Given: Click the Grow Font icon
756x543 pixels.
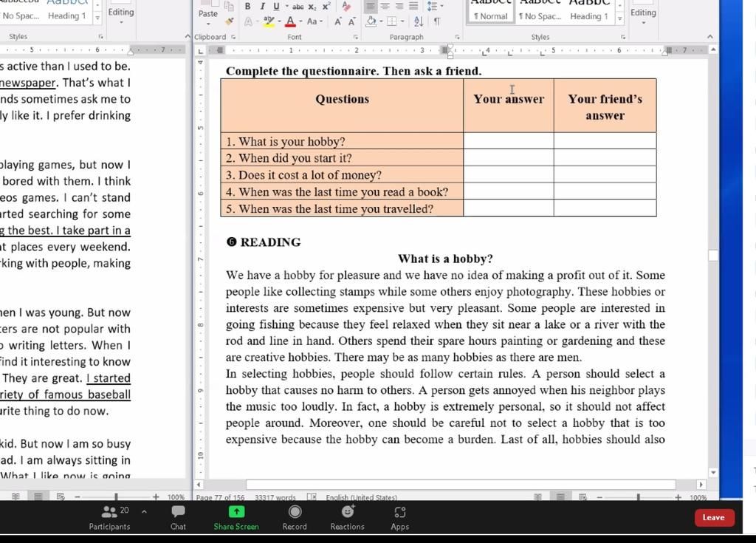Looking at the screenshot, I should pyautogui.click(x=337, y=21).
